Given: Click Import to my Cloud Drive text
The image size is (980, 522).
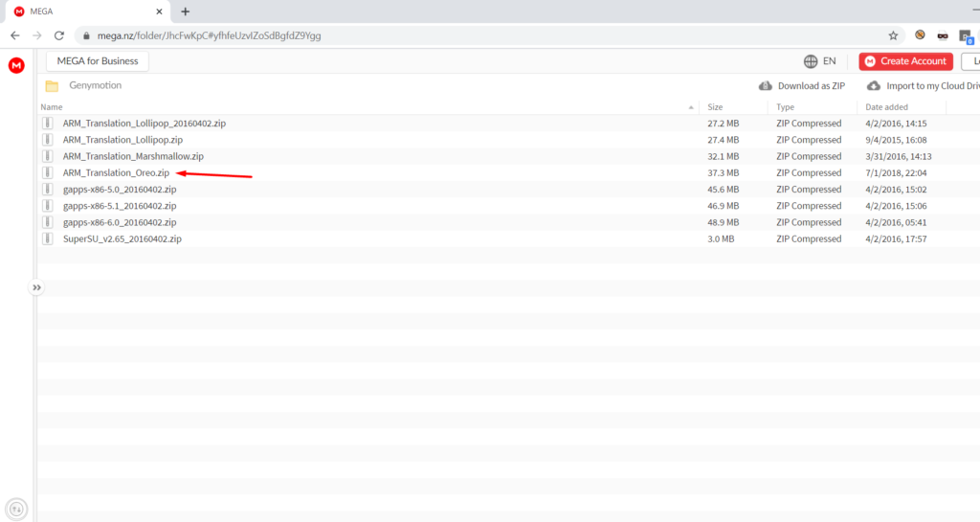Looking at the screenshot, I should [933, 85].
